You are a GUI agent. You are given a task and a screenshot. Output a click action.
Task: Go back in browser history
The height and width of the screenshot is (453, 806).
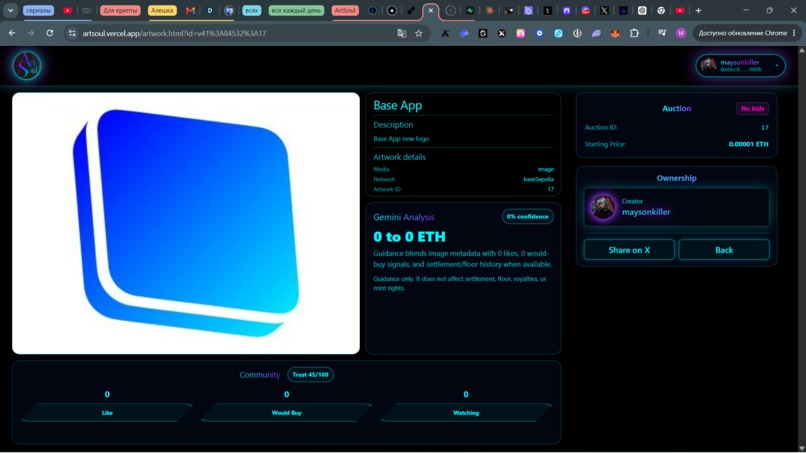click(x=12, y=33)
